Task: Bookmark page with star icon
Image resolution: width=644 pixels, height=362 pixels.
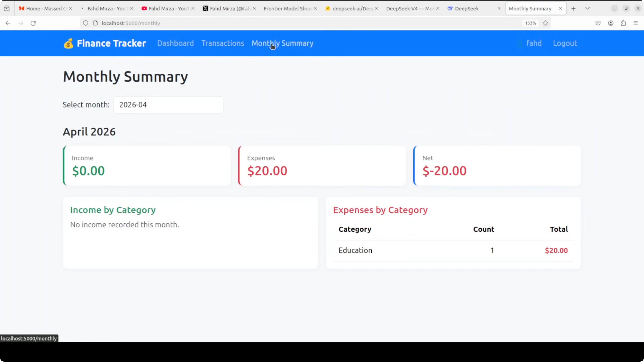Action: [x=545, y=23]
